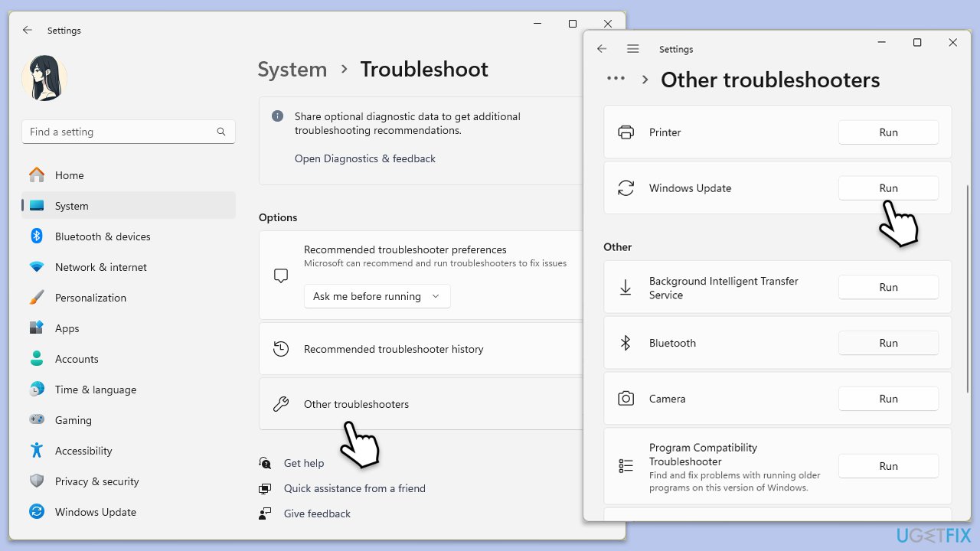Maximize the Other troubleshooters window
Viewport: 980px width, 551px height.
pos(917,43)
